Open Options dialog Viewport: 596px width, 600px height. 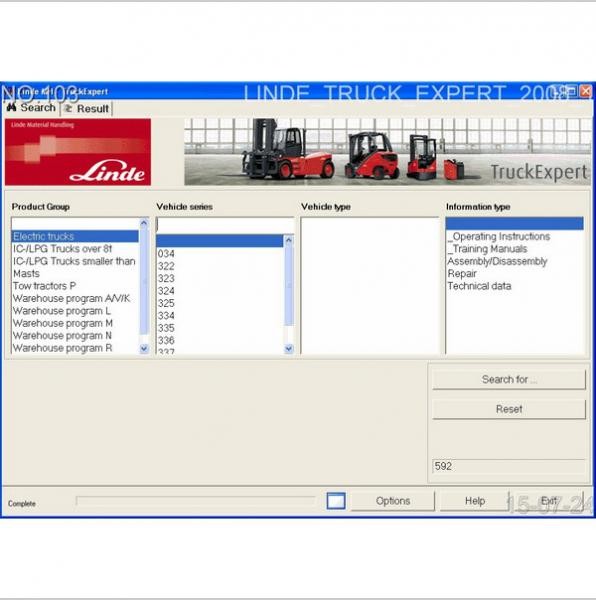392,501
